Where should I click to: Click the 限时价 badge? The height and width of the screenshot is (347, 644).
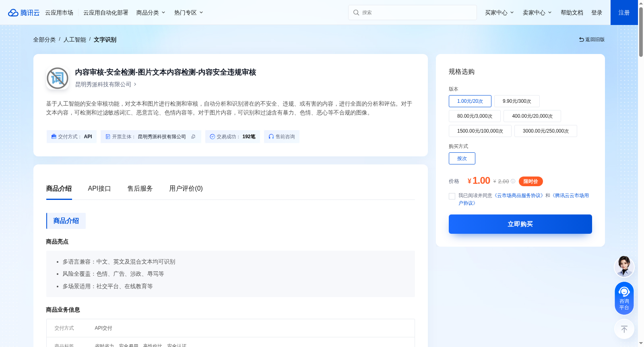(531, 181)
